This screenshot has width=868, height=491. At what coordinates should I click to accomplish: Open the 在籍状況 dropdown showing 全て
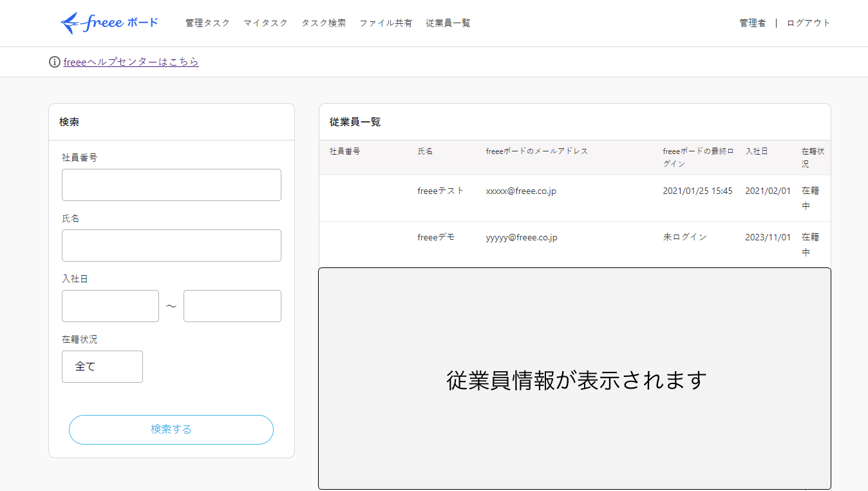(102, 367)
